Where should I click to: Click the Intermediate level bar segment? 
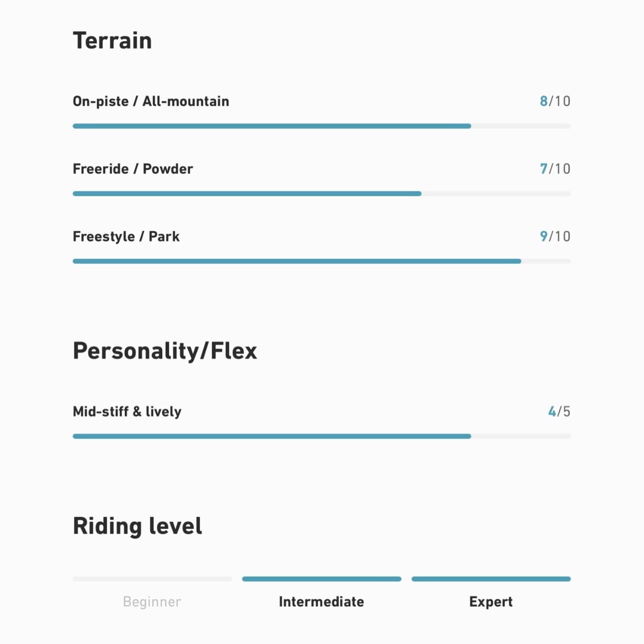coord(322,579)
